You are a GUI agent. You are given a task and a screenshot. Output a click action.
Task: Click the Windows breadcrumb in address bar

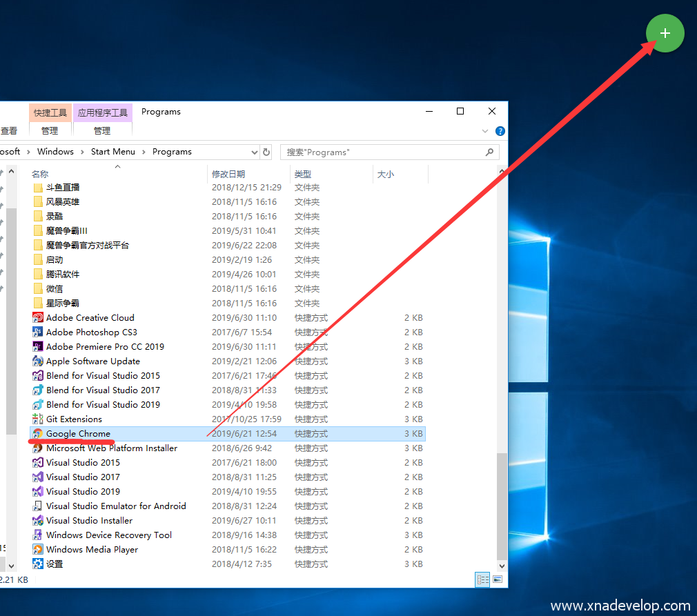click(x=55, y=152)
